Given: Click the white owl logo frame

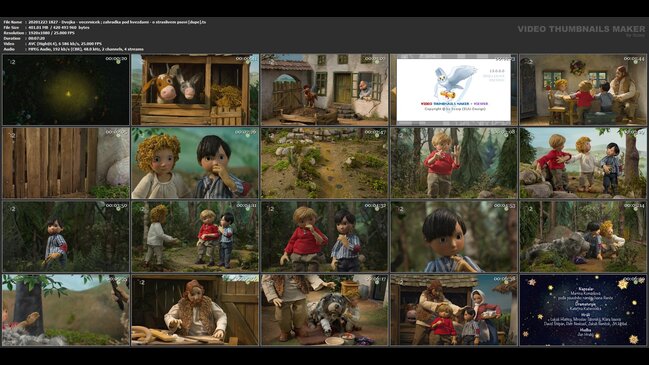Looking at the screenshot, I should [x=454, y=89].
